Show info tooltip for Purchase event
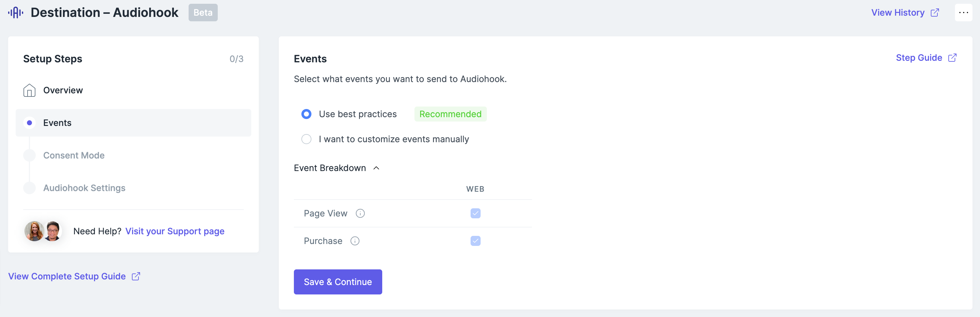This screenshot has height=317, width=980. coord(355,241)
